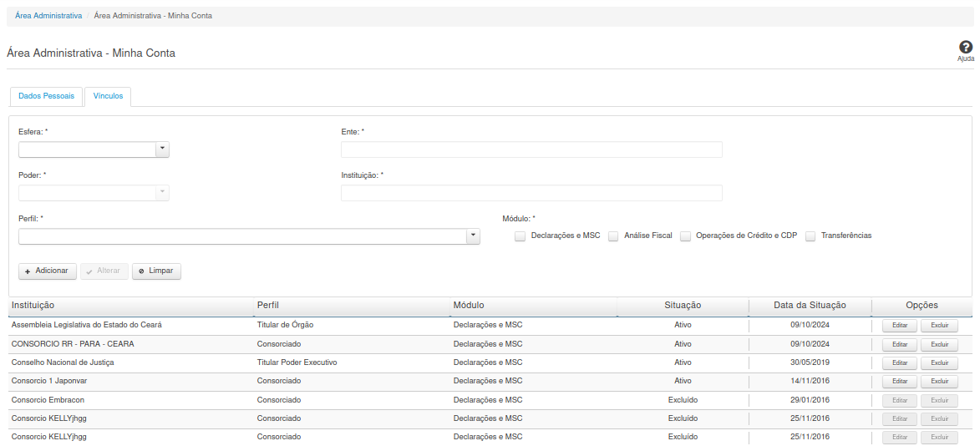This screenshot has height=446, width=980.
Task: Focus the Instituição text field
Action: [531, 193]
